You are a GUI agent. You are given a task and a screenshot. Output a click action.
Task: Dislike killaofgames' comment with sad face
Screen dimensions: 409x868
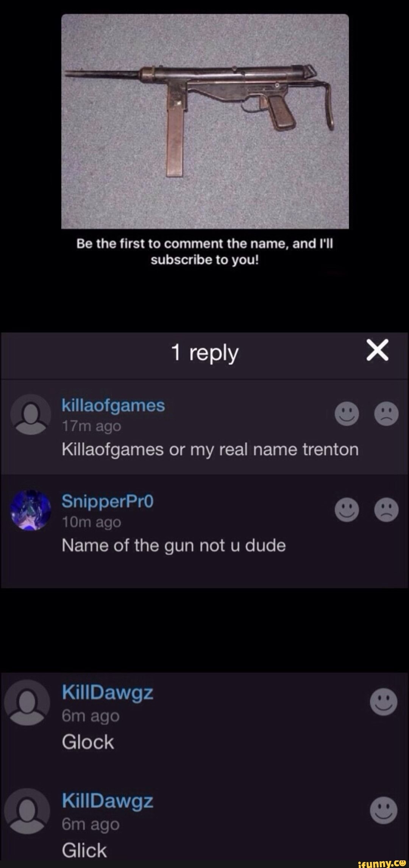[386, 413]
